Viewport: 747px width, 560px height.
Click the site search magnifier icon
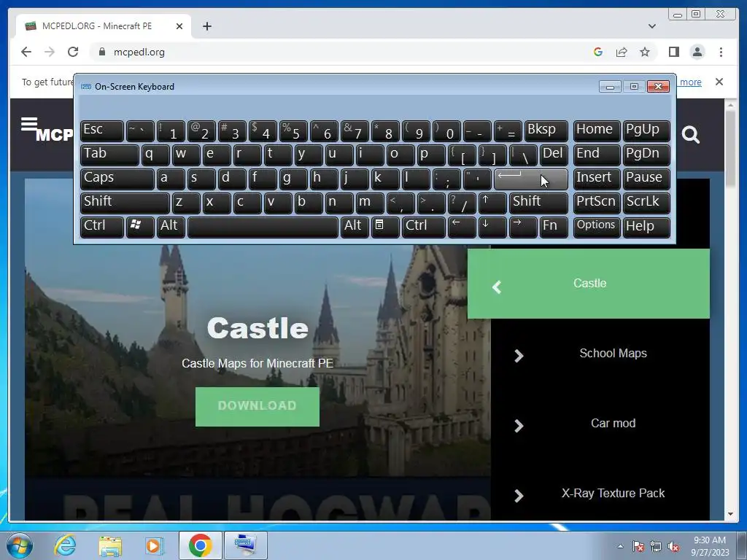click(x=690, y=135)
